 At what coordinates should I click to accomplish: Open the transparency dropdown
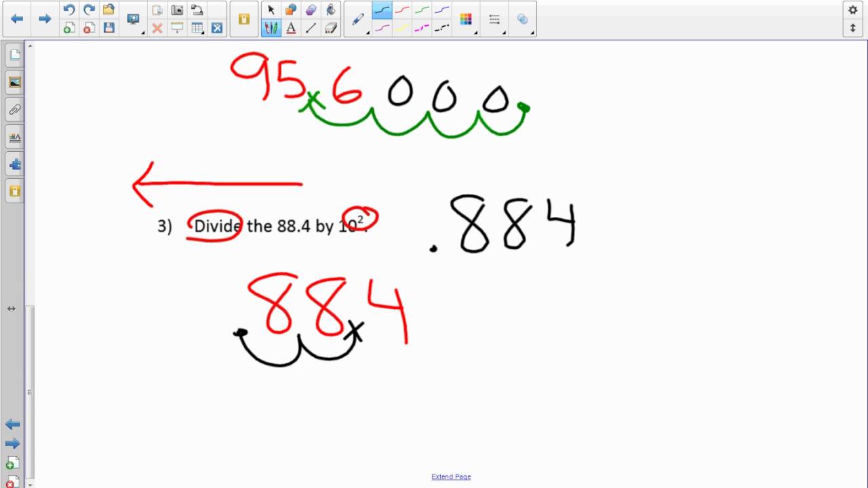(x=524, y=19)
